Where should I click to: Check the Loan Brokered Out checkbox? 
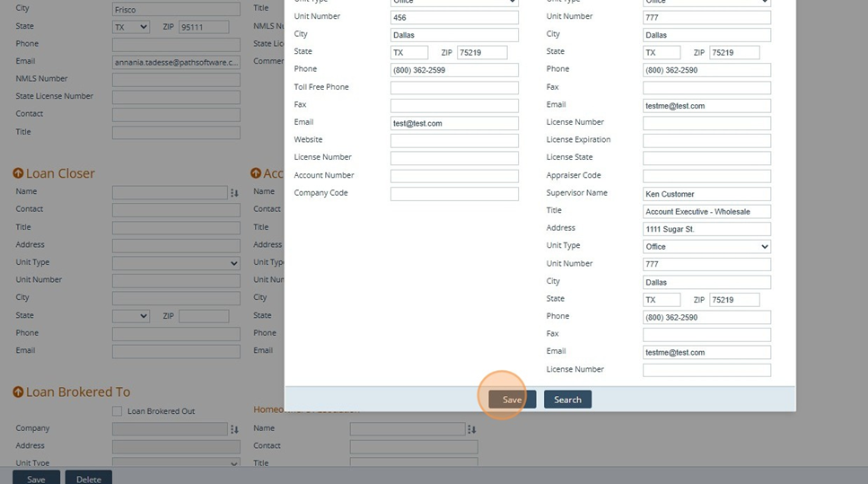(x=117, y=411)
